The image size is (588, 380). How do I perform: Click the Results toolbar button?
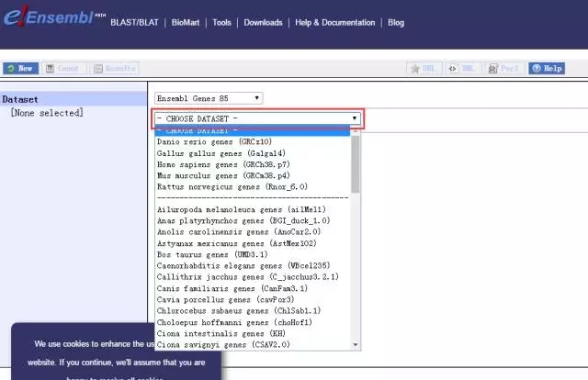tap(116, 68)
